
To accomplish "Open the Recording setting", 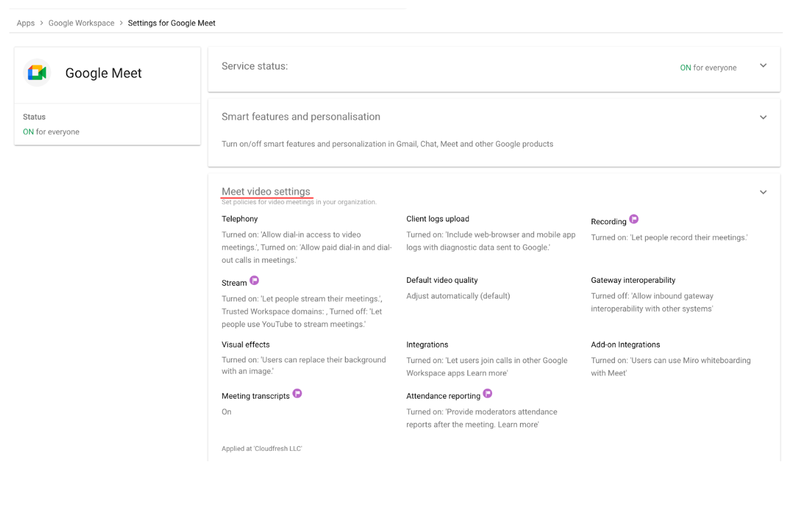I will point(608,222).
